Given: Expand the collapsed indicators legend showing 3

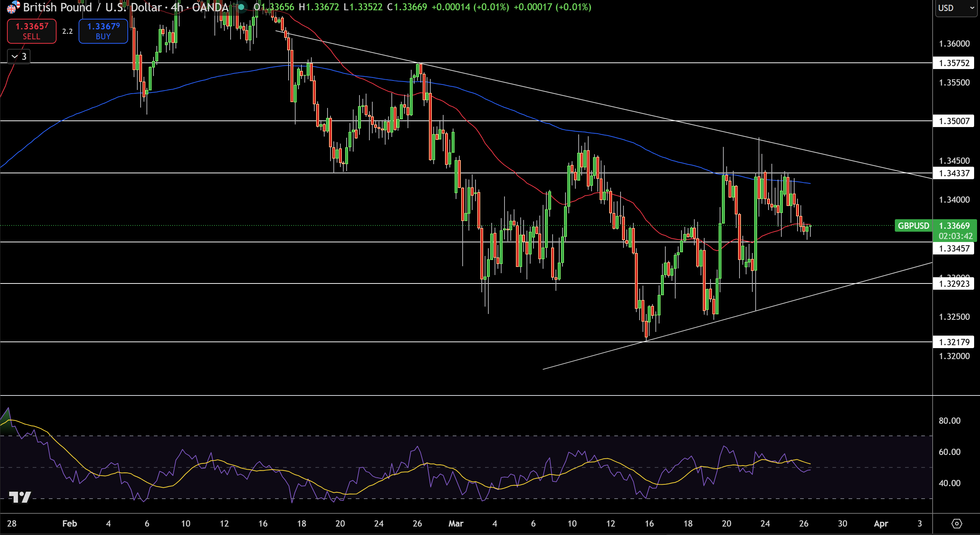Looking at the screenshot, I should [19, 57].
